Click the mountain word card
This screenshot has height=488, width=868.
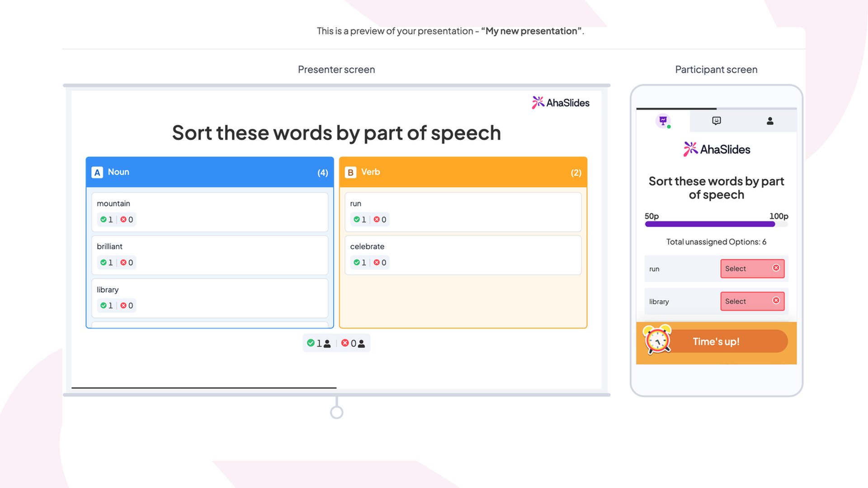(x=210, y=212)
